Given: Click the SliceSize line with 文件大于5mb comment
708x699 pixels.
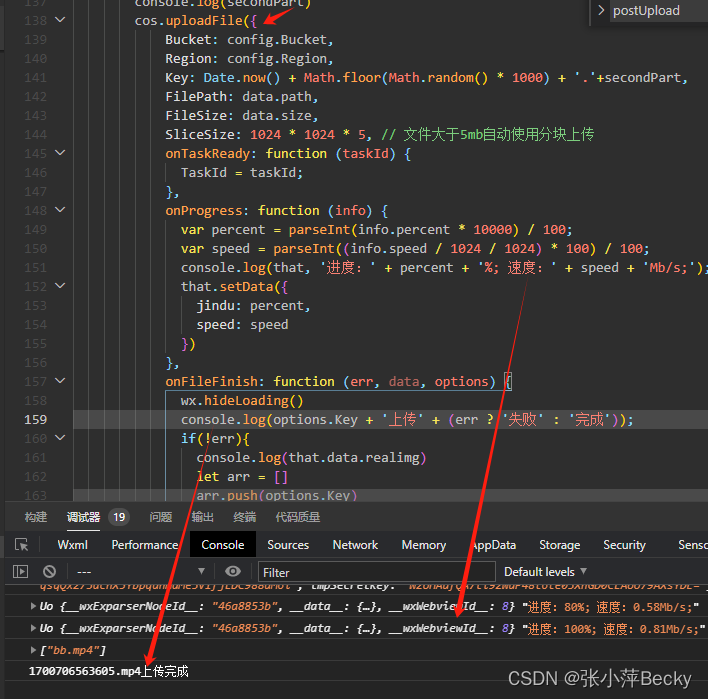Looking at the screenshot, I should (379, 135).
